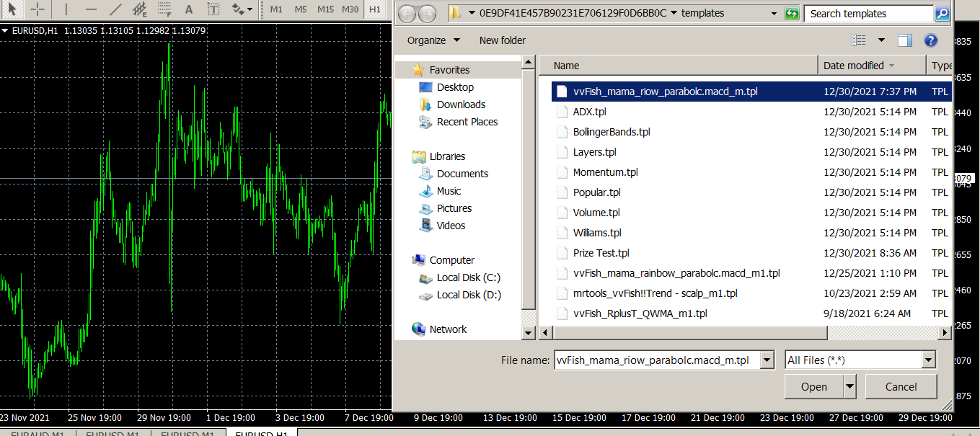Open Pictures library
This screenshot has height=436, width=980.
point(454,208)
